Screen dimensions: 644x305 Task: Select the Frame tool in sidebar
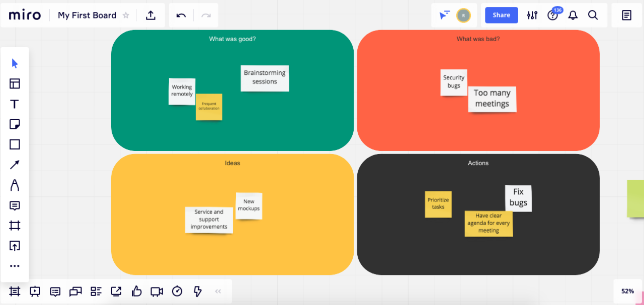15,226
